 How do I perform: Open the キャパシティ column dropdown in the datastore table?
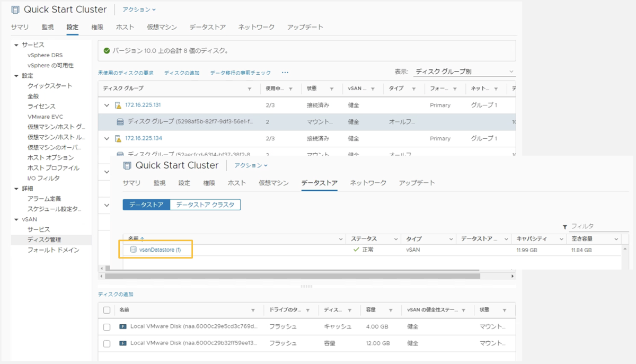click(561, 239)
